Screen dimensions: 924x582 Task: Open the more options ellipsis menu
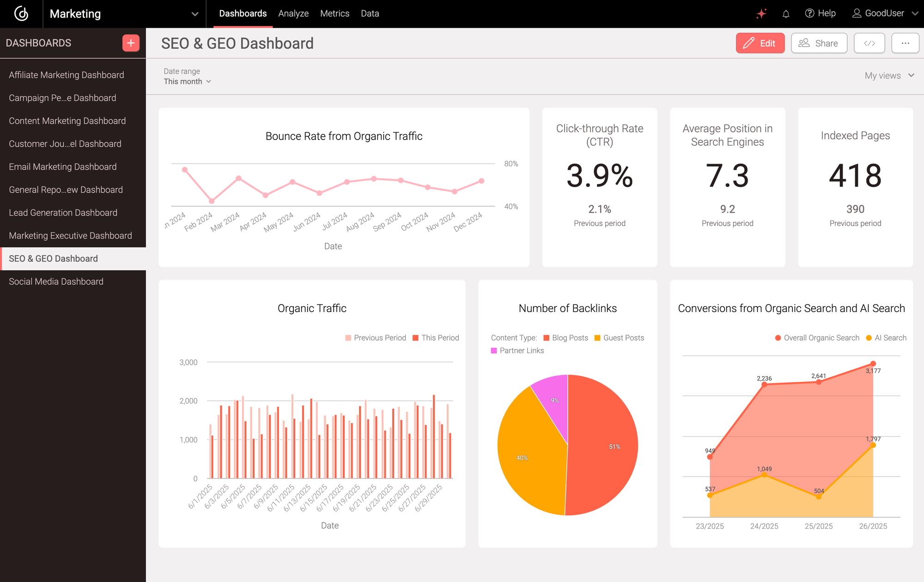[x=905, y=43]
